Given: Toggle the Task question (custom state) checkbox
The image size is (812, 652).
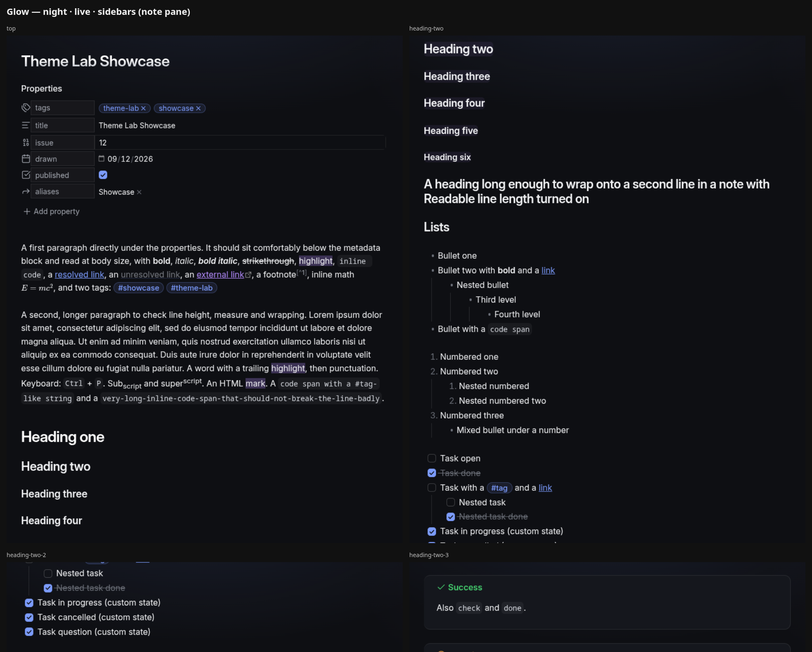Looking at the screenshot, I should 29,632.
